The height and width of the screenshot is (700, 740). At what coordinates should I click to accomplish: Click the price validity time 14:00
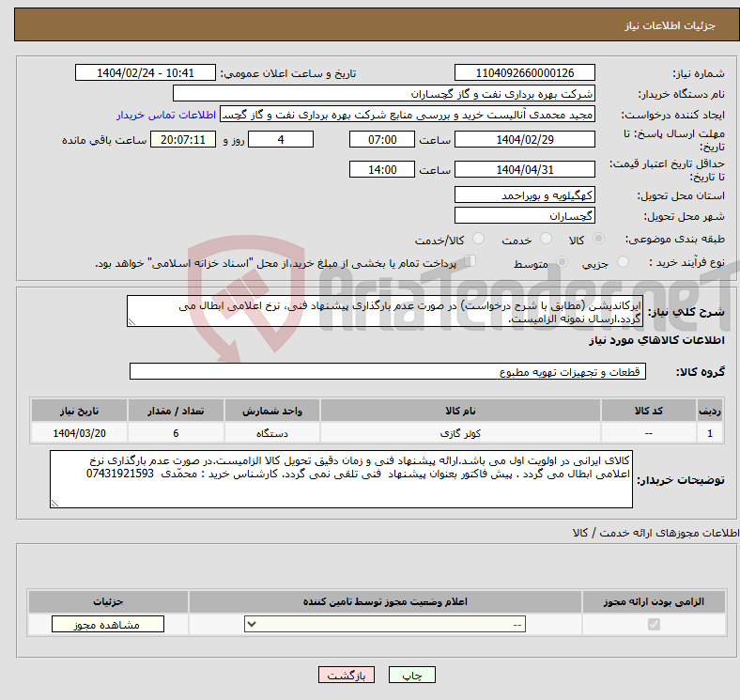[x=382, y=169]
